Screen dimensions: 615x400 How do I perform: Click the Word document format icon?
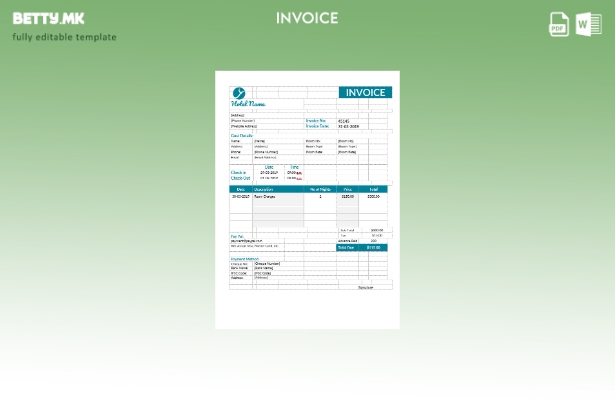[x=588, y=24]
